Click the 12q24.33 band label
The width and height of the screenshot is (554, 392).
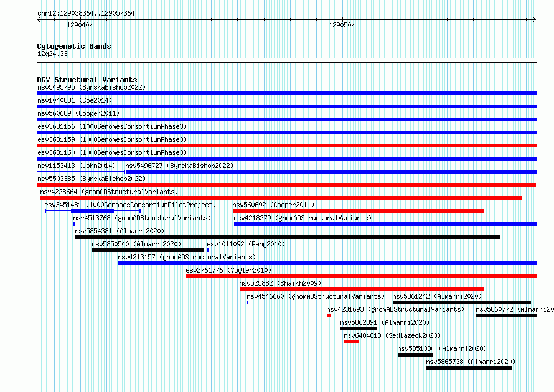point(52,54)
